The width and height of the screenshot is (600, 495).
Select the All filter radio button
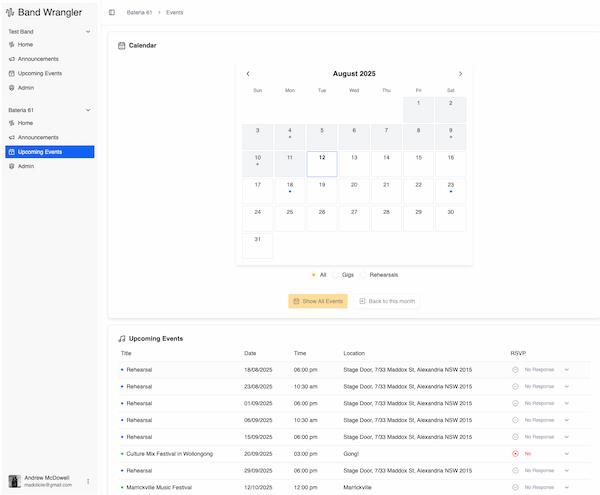tap(313, 274)
